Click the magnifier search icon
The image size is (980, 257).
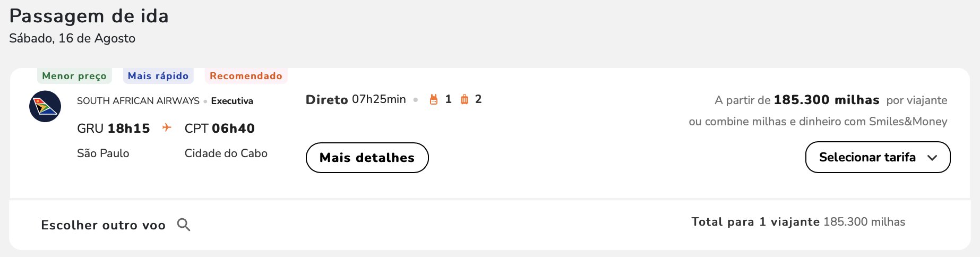(184, 225)
